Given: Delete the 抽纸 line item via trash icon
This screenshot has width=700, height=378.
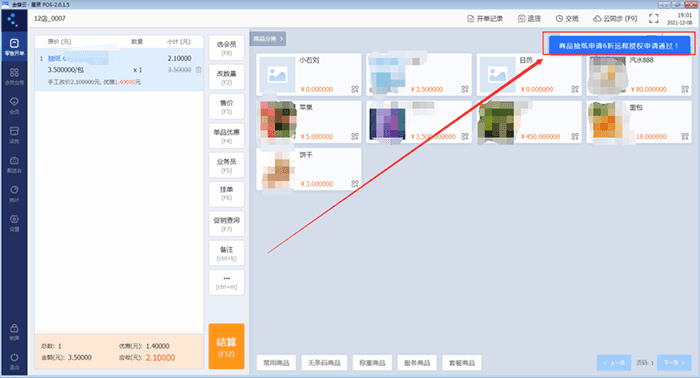Looking at the screenshot, I should pyautogui.click(x=199, y=70).
